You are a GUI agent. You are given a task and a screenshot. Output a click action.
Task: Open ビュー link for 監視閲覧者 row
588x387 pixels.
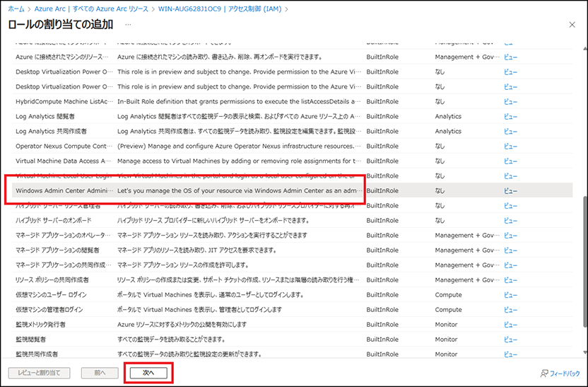510,340
